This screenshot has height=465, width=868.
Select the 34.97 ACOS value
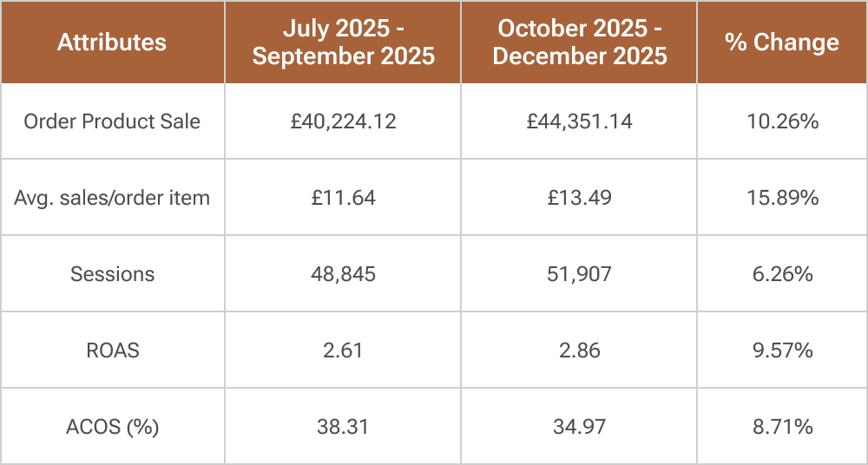pyautogui.click(x=579, y=427)
